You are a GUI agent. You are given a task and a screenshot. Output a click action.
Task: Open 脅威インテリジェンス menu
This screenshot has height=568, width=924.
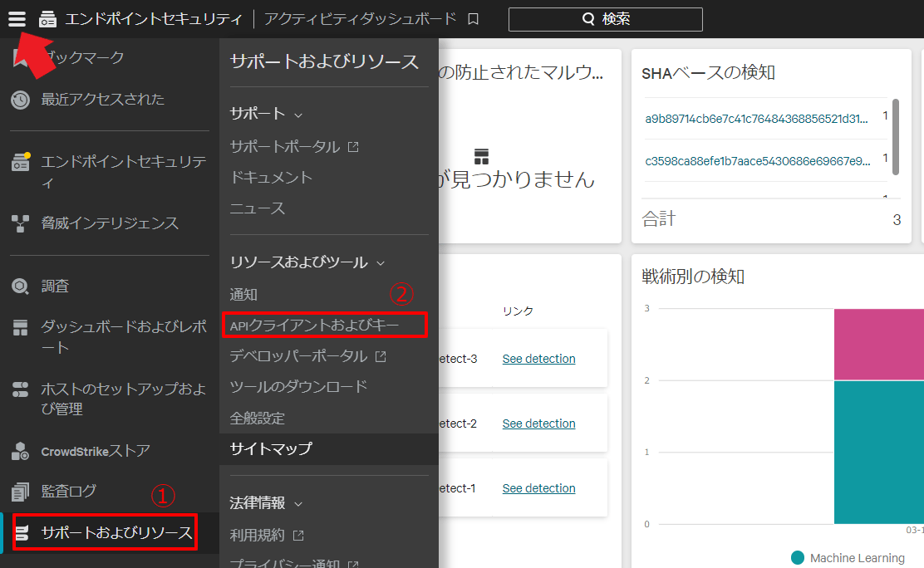110,223
